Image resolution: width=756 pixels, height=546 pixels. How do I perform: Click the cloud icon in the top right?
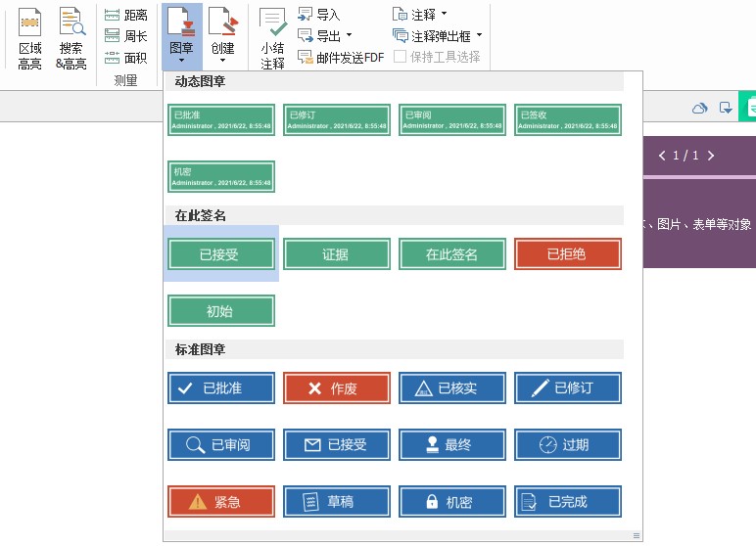click(x=699, y=108)
